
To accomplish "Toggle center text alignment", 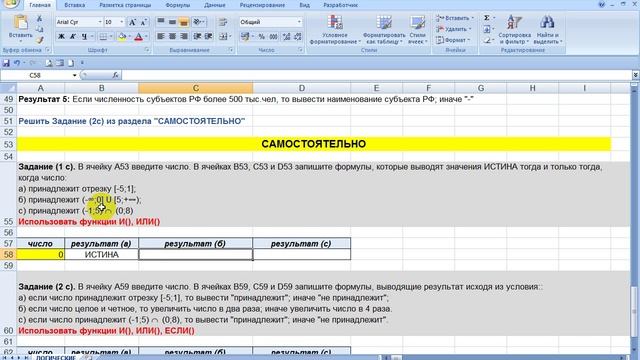I will click(172, 36).
